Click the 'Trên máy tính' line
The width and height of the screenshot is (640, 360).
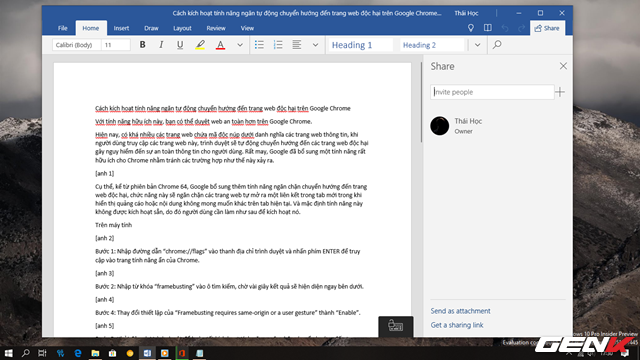(113, 225)
